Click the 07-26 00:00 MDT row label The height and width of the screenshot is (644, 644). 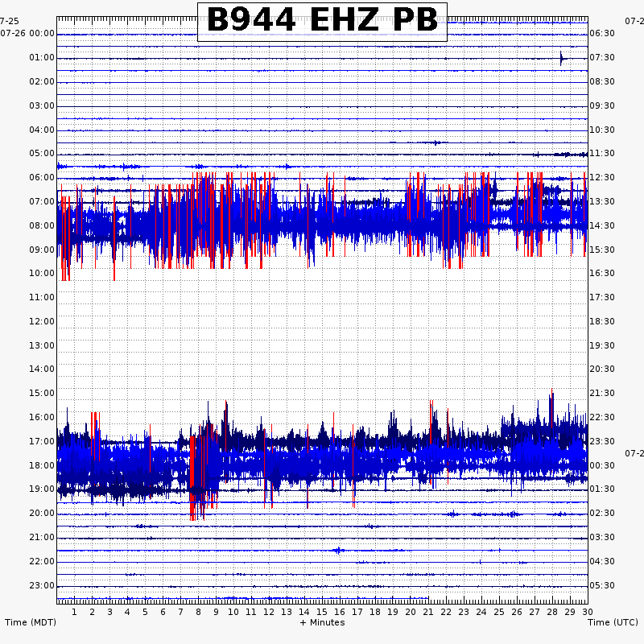[27, 33]
